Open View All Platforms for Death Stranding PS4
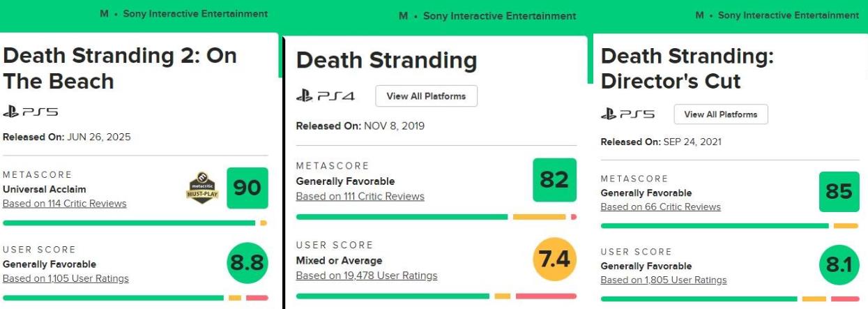This screenshot has height=309, width=868. (426, 96)
